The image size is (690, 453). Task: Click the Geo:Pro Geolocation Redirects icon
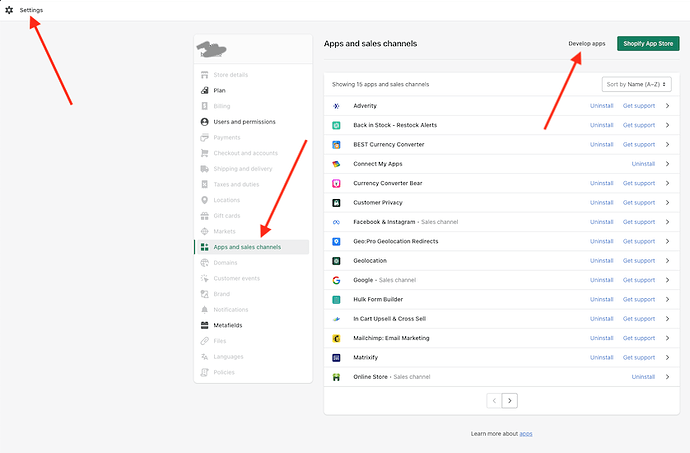(336, 242)
